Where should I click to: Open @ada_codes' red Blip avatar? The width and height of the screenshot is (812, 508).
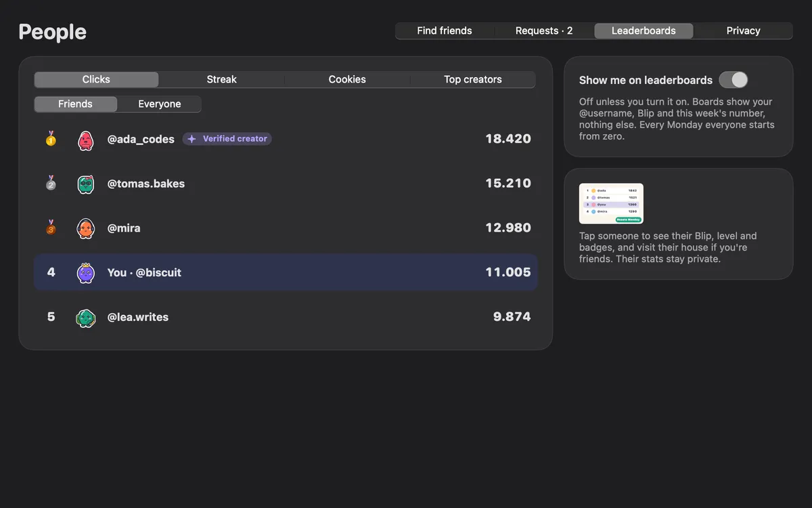click(86, 140)
